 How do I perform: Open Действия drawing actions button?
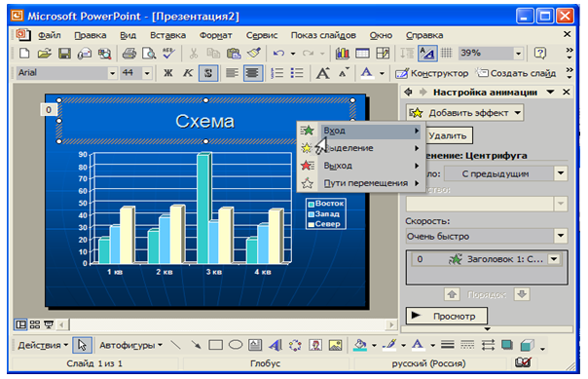click(x=43, y=345)
